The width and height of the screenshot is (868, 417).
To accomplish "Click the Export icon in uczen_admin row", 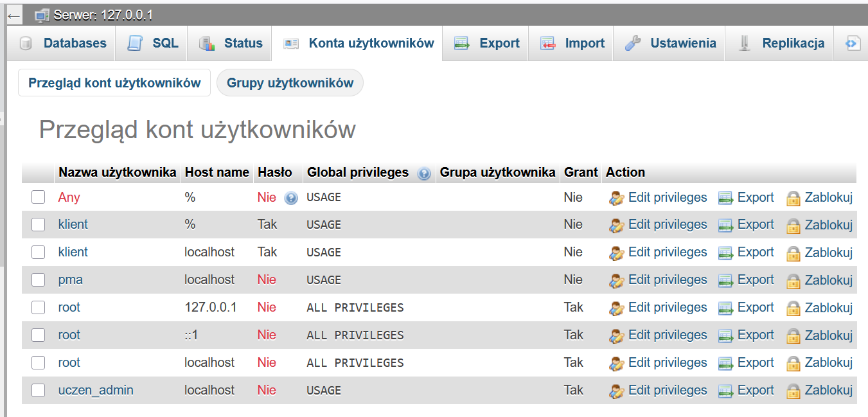I will tap(726, 391).
